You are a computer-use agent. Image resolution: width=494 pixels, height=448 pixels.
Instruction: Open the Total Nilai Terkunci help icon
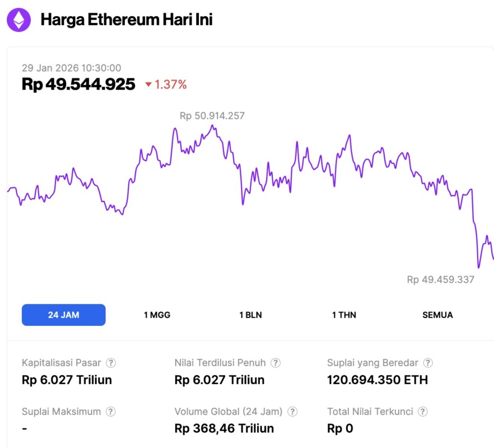click(x=423, y=412)
